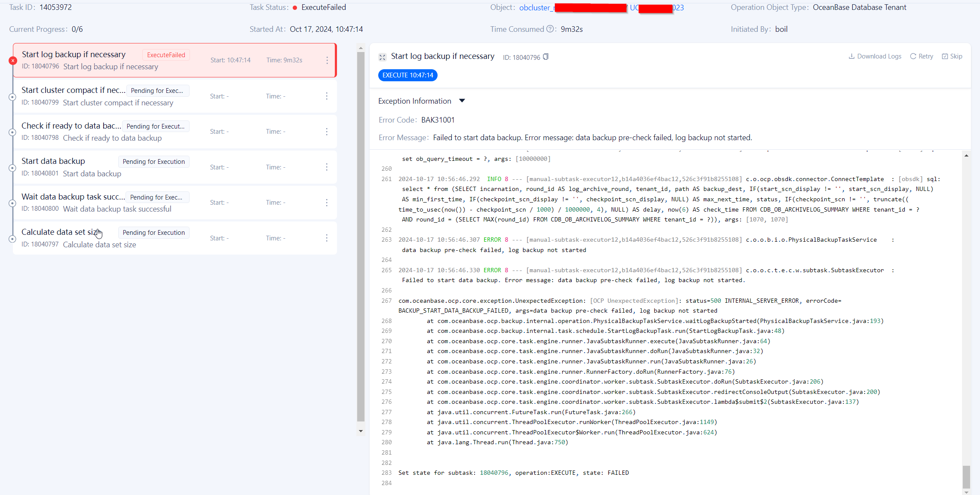The width and height of the screenshot is (980, 495).
Task: Click Current Progress value 0/6
Action: tap(77, 29)
